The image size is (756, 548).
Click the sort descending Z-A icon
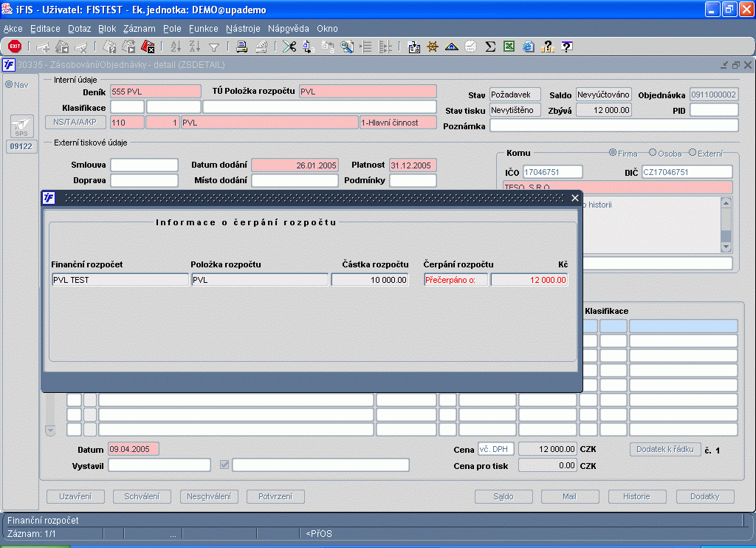tap(195, 47)
